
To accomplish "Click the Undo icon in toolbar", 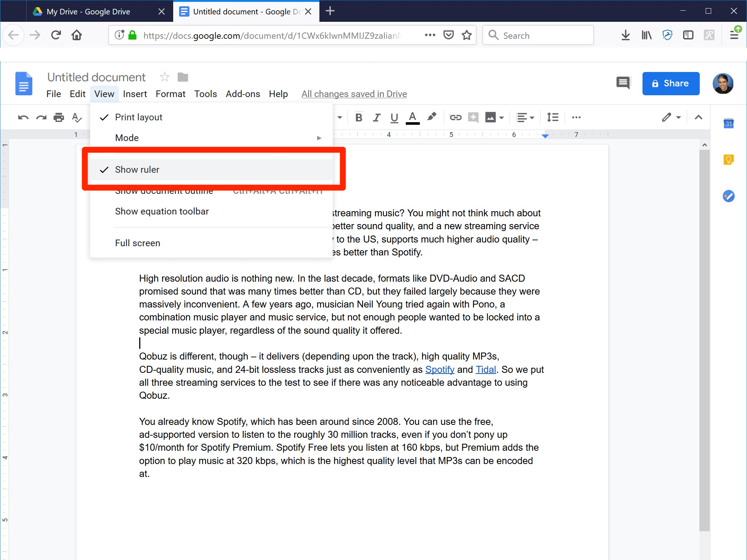I will pyautogui.click(x=23, y=117).
